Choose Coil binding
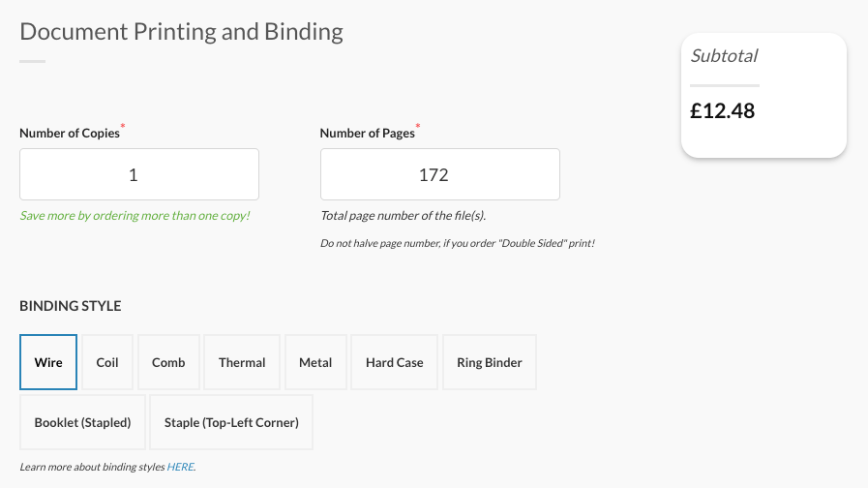The width and height of the screenshot is (868, 488). click(107, 362)
